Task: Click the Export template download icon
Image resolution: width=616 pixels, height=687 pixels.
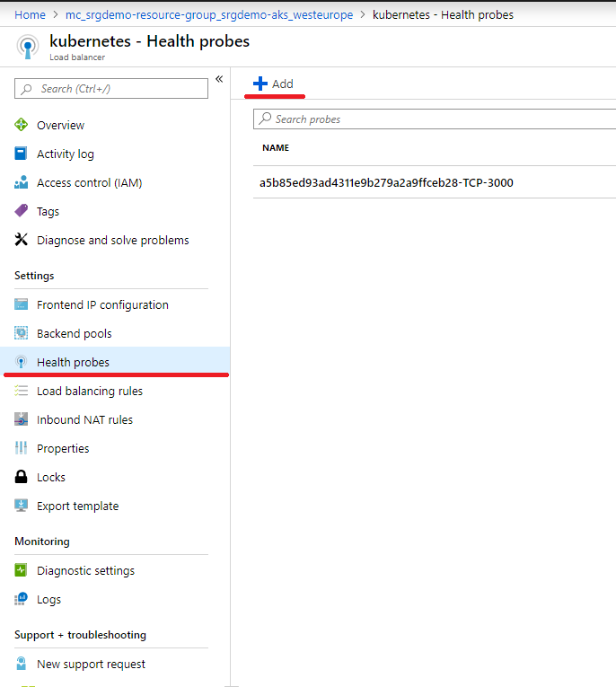Action: click(21, 506)
